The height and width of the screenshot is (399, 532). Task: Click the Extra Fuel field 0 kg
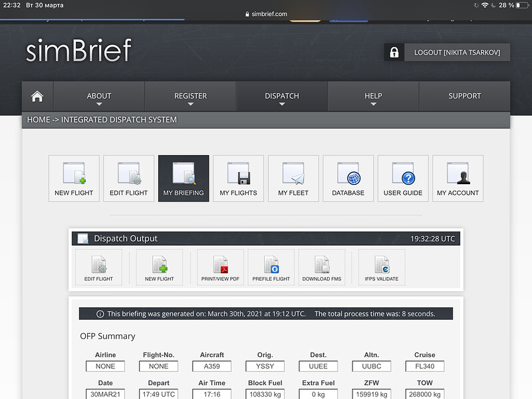pyautogui.click(x=319, y=394)
